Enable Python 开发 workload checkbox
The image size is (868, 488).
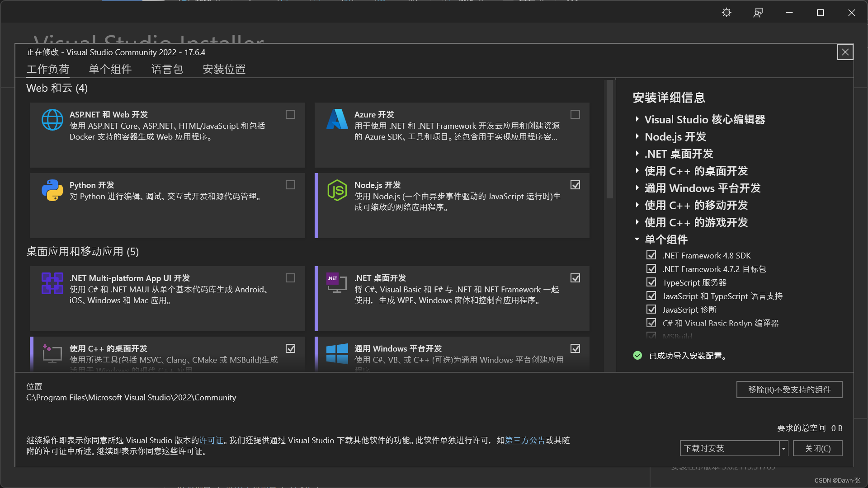[290, 185]
